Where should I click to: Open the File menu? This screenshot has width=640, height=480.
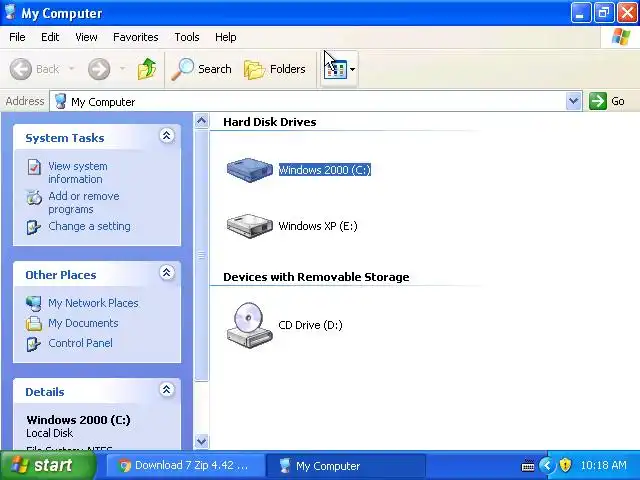coord(17,37)
